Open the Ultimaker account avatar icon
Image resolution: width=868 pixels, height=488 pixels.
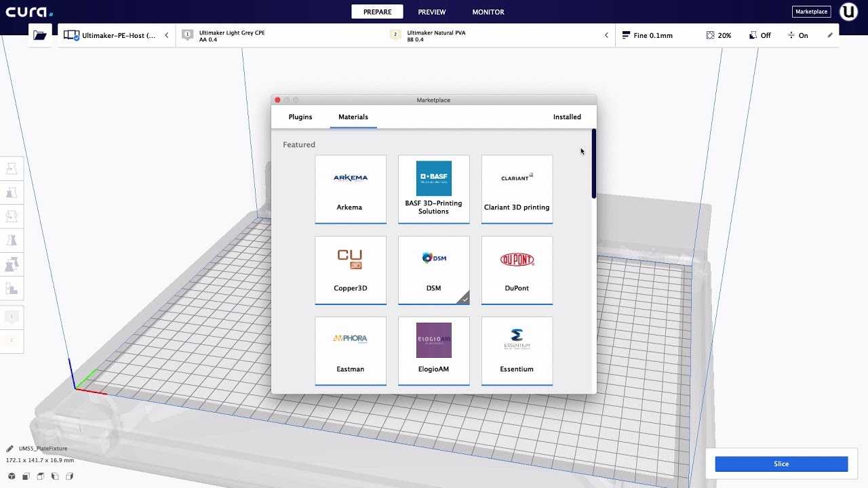click(x=848, y=12)
